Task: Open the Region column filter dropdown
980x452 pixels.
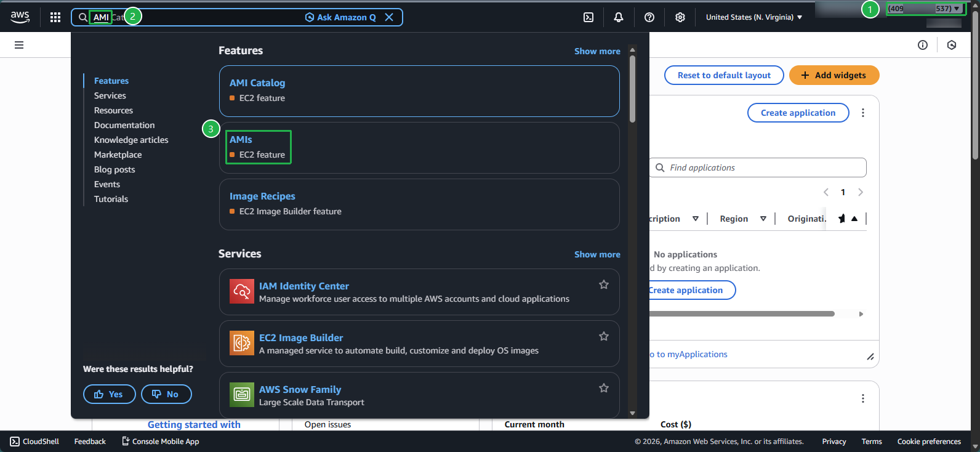Action: click(763, 219)
